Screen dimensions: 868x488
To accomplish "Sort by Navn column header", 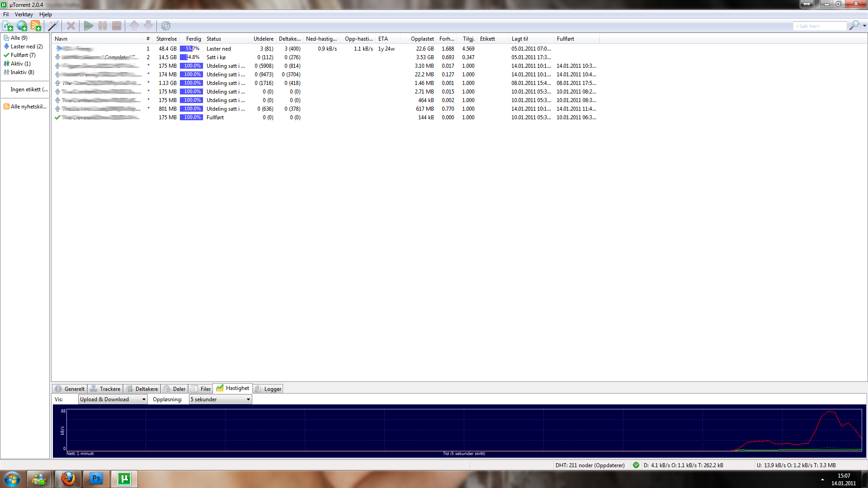I will click(97, 39).
